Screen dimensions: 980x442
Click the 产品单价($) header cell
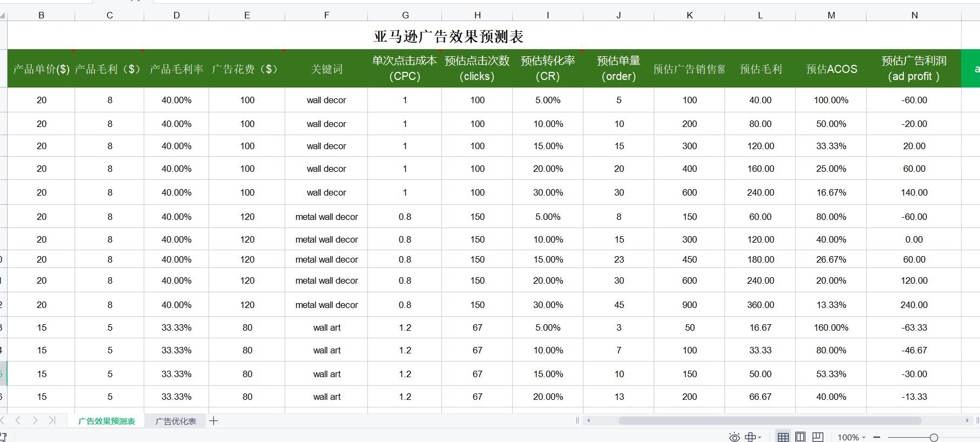coord(41,69)
